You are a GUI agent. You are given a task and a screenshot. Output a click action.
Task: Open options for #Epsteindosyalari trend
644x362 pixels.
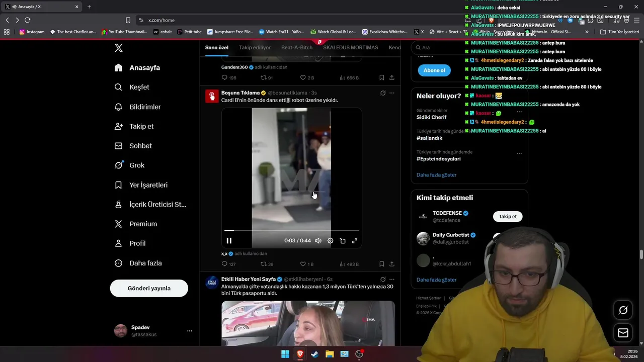coord(519,153)
